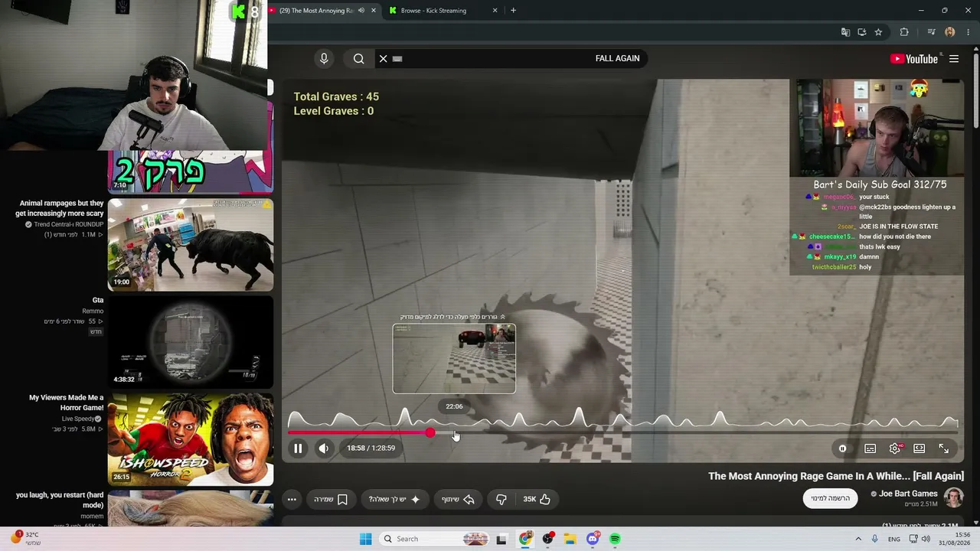This screenshot has width=980, height=551.
Task: Mute the audio-playing YouTube tab speaker icon
Action: pos(361,11)
